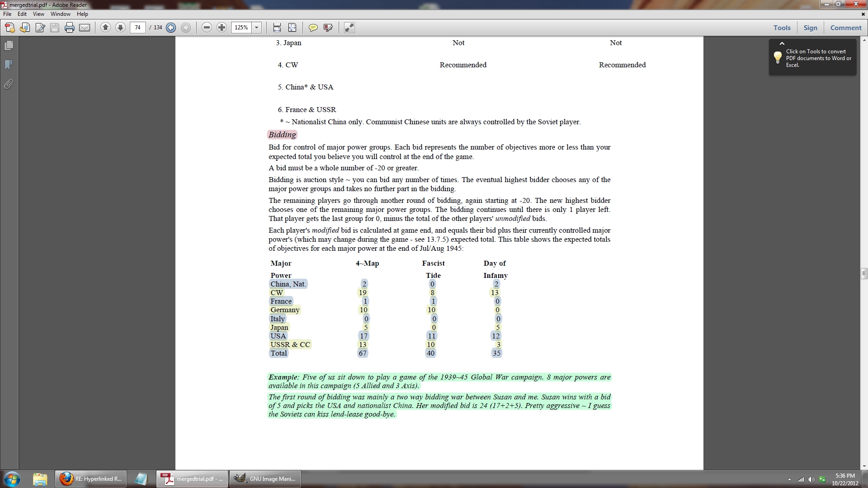Open the File menu
Screen dimensions: 868x488
tap(7, 14)
